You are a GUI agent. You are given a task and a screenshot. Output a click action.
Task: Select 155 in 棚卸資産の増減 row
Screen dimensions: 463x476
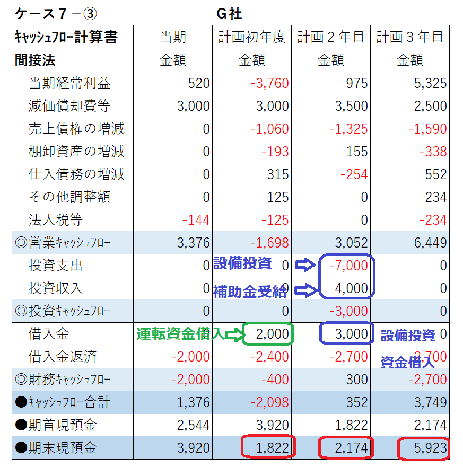pyautogui.click(x=357, y=152)
